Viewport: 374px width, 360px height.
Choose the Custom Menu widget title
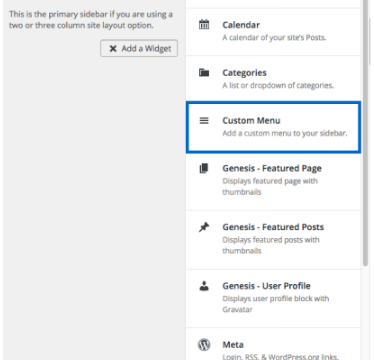click(251, 120)
